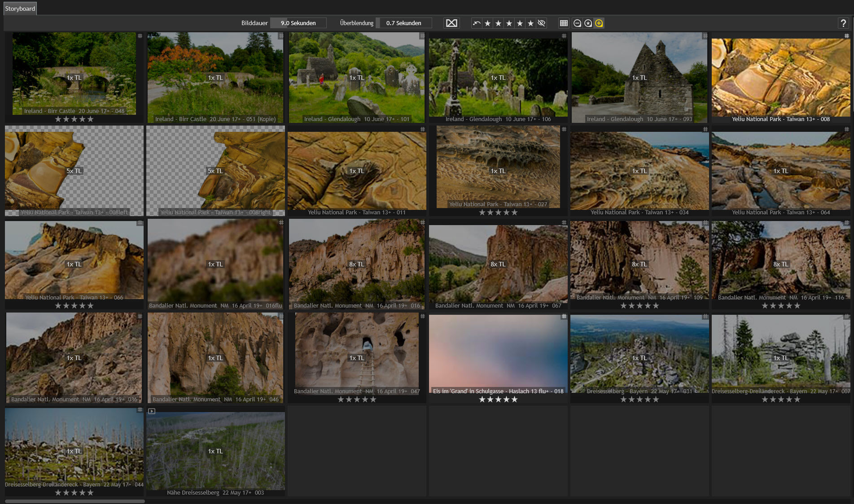Click the 8x TL label on Bandalier 109

[x=639, y=264]
